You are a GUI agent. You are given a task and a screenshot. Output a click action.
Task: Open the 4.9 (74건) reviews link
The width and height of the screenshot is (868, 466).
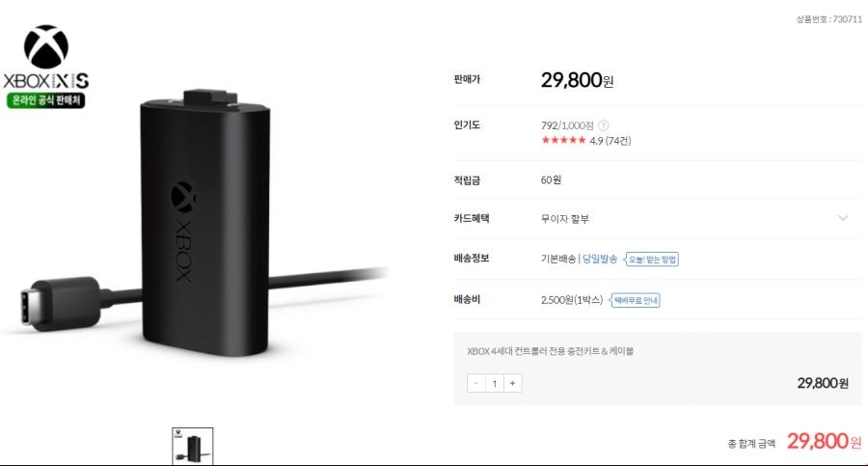pyautogui.click(x=610, y=141)
